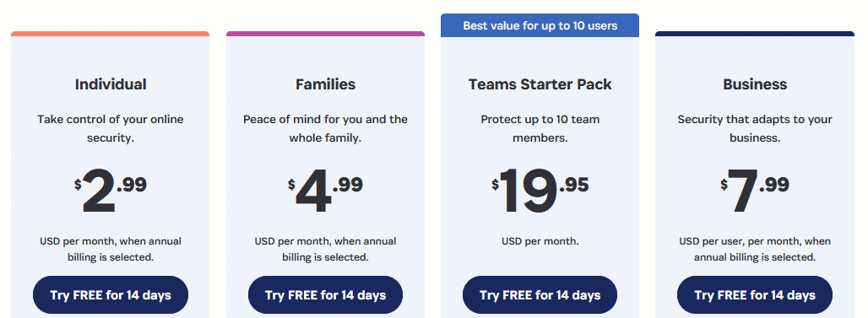Start the Business plan's 14-day free trial
This screenshot has width=868, height=318.
(755, 294)
